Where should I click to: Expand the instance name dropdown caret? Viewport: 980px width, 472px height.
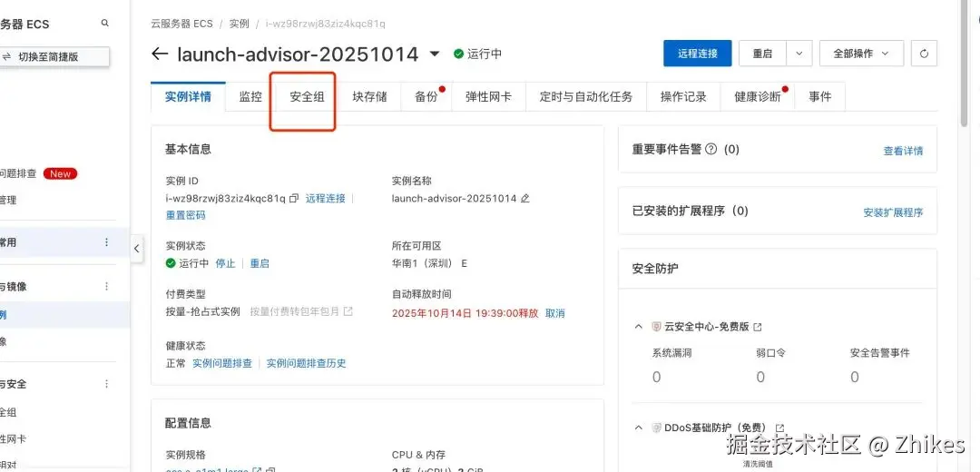[x=435, y=54]
